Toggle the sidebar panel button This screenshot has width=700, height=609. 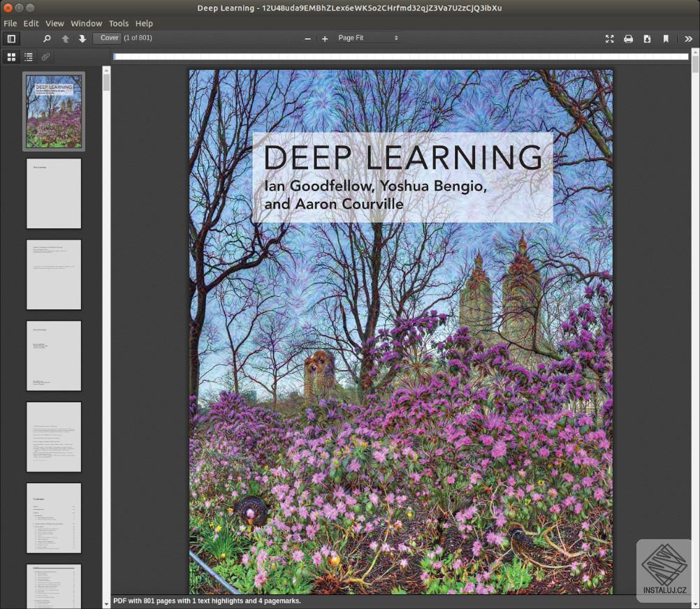point(11,38)
